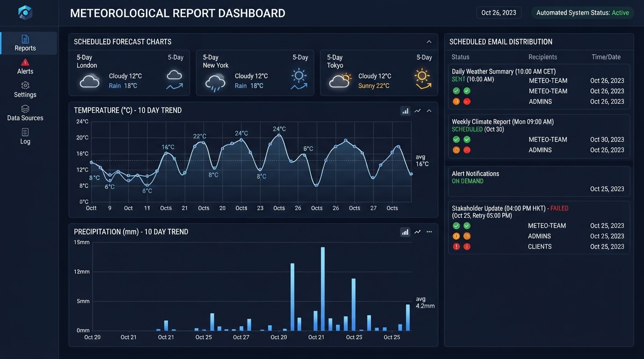Click Tokyo's partly cloudy icon
Screen dimensions: 644x359
(x=340, y=80)
